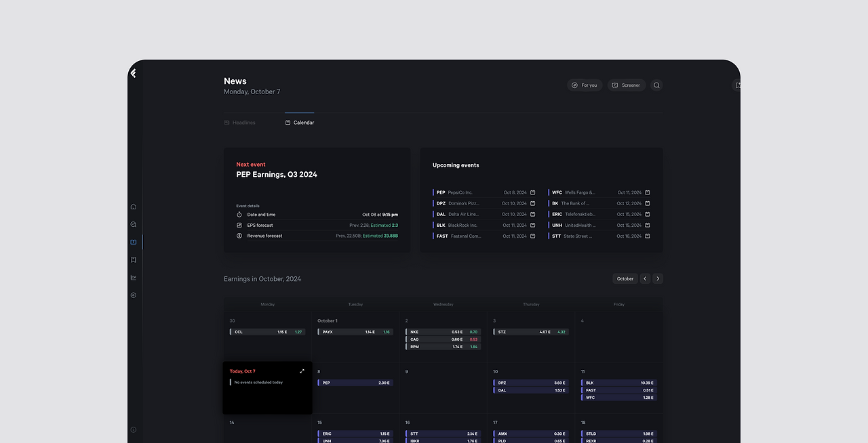Image resolution: width=868 pixels, height=443 pixels.
Task: Click the UnitedHealth upcoming event name
Action: (x=580, y=225)
